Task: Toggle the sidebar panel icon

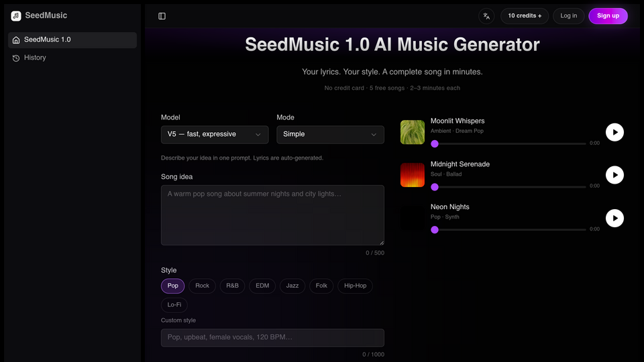Action: [162, 16]
